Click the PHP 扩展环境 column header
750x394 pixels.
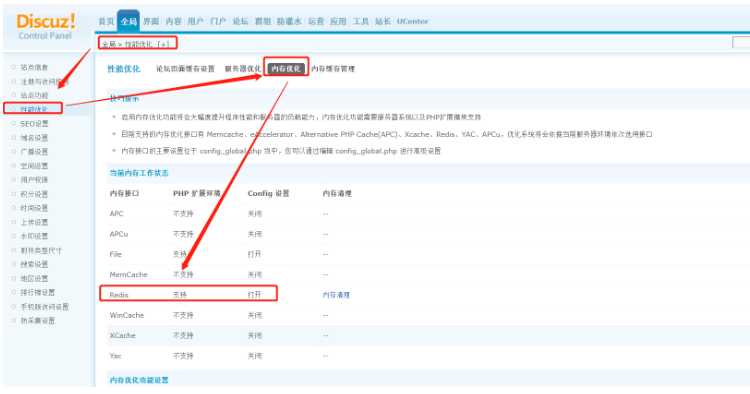coord(197,193)
